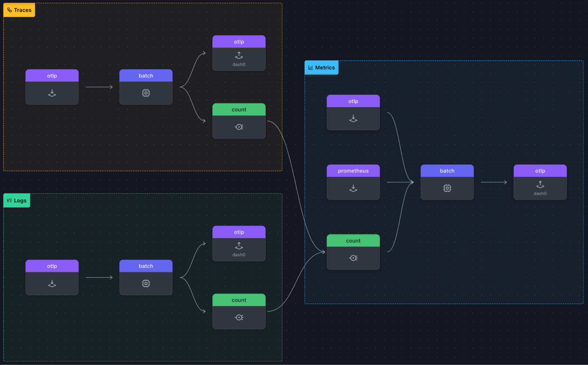
Task: Click the Metrics pipeline label tag
Action: tap(322, 68)
